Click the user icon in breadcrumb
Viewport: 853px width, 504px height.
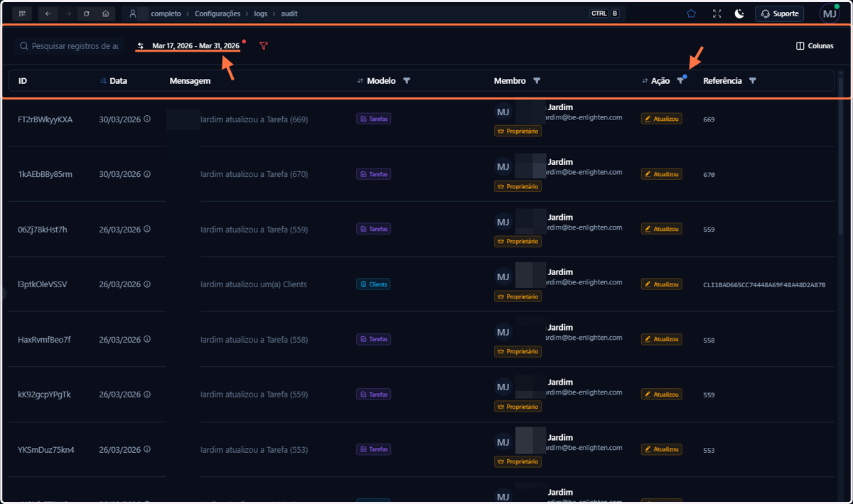[132, 14]
